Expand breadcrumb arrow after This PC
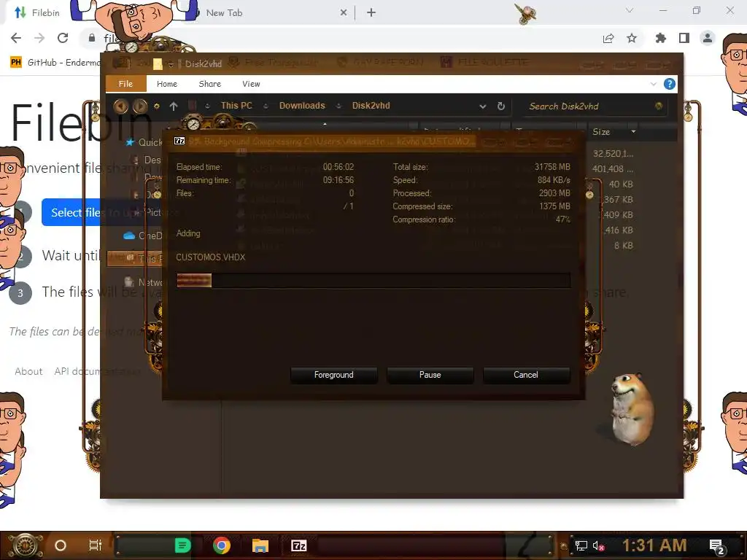The height and width of the screenshot is (560, 747). [x=266, y=106]
